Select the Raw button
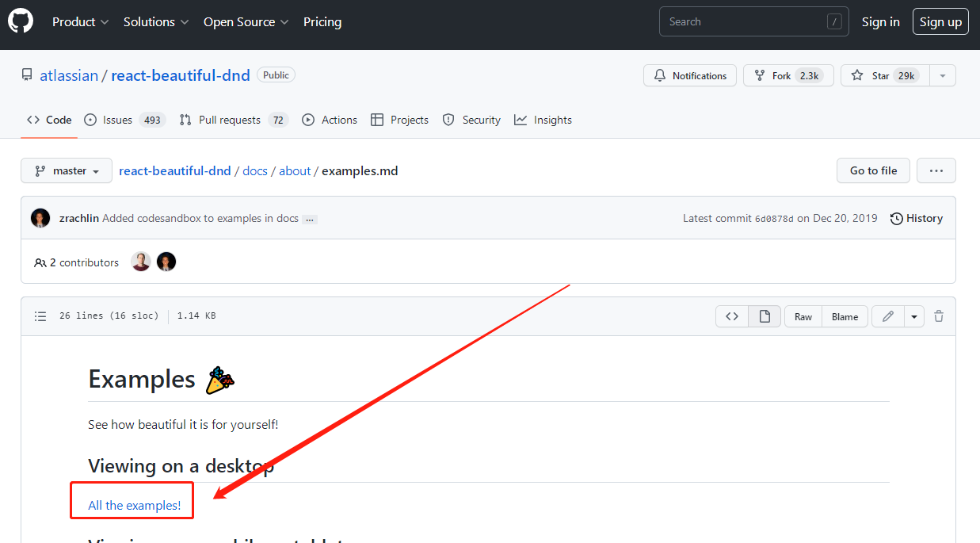980x543 pixels. [803, 316]
